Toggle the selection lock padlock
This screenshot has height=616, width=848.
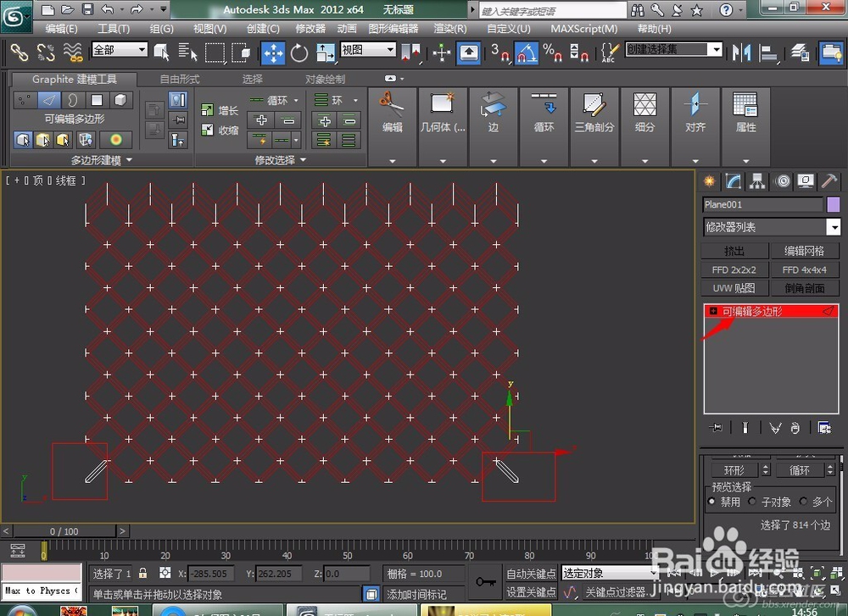point(142,573)
